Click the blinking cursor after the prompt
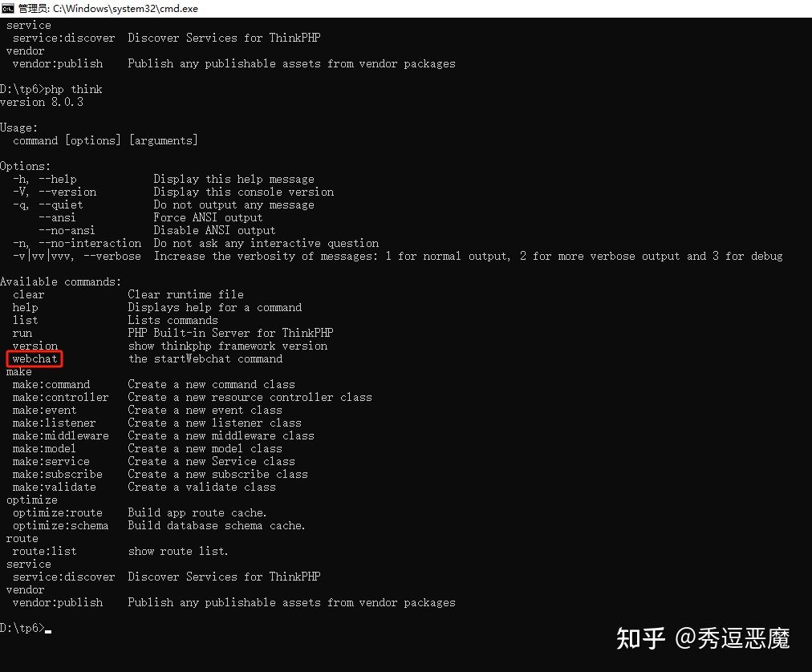The image size is (812, 672). (x=48, y=631)
